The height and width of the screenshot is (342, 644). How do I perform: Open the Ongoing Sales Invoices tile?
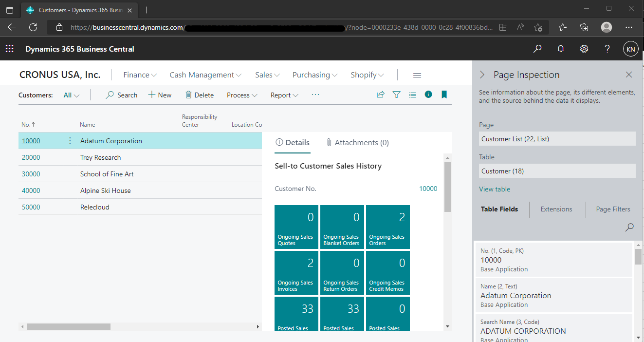pyautogui.click(x=296, y=272)
